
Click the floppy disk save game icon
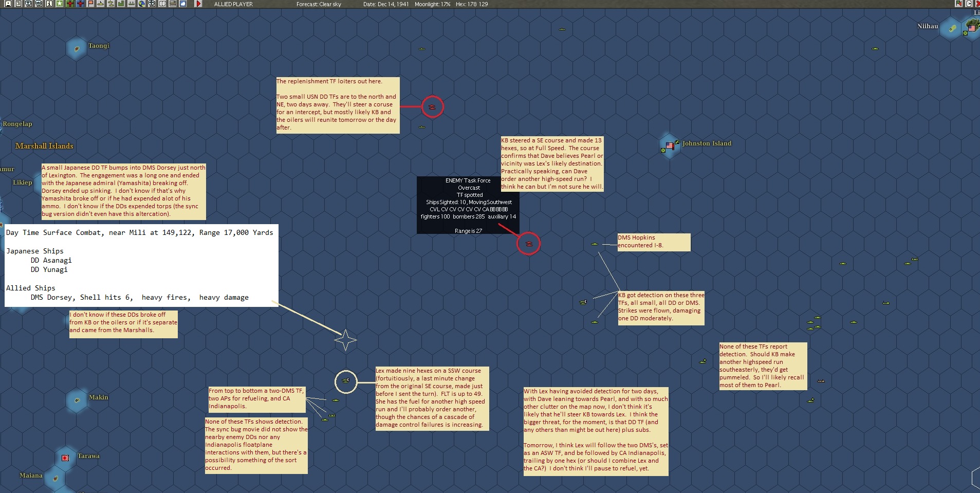[x=8, y=4]
